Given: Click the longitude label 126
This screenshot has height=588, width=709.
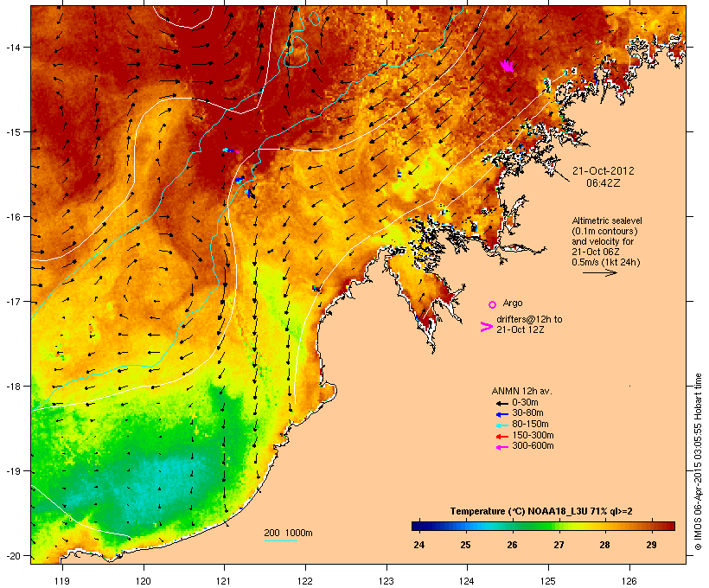Looking at the screenshot, I should click(629, 581).
